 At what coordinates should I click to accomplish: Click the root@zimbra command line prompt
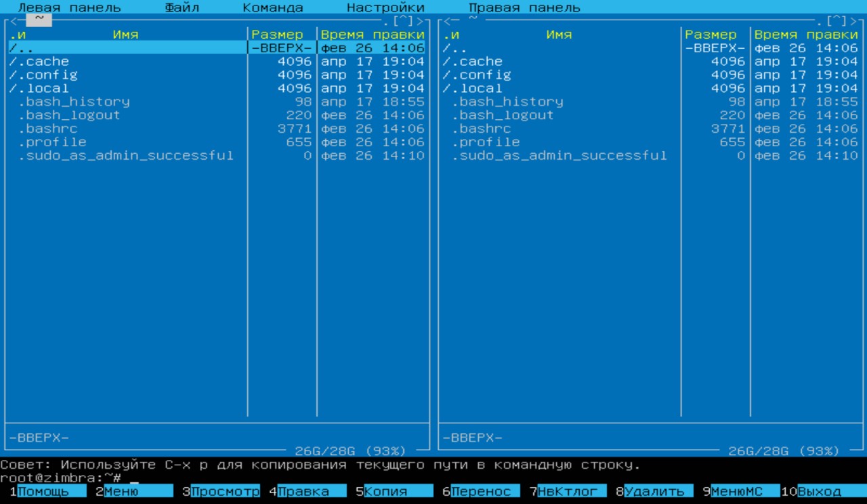[x=60, y=478]
